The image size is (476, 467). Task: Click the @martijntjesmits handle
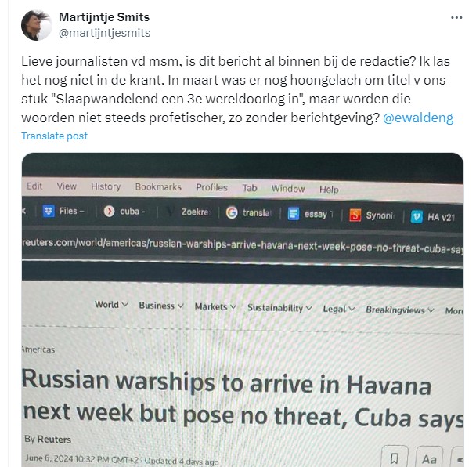click(x=104, y=33)
